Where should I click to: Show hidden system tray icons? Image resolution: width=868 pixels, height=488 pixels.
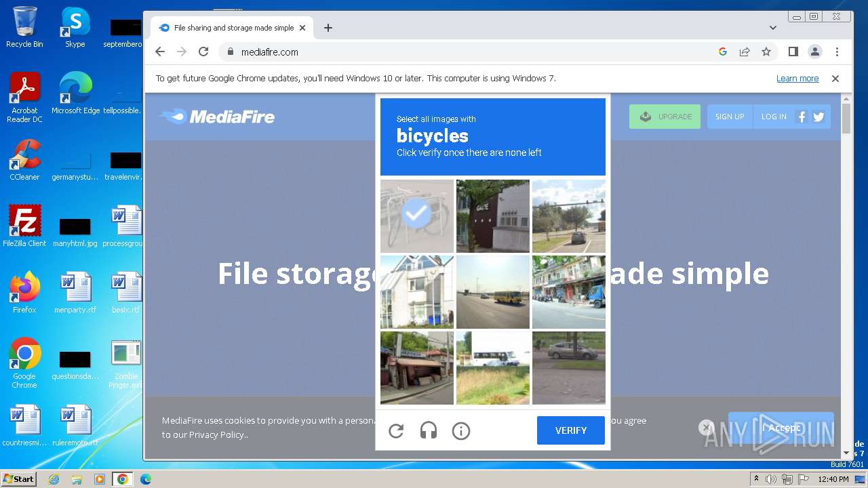(756, 479)
